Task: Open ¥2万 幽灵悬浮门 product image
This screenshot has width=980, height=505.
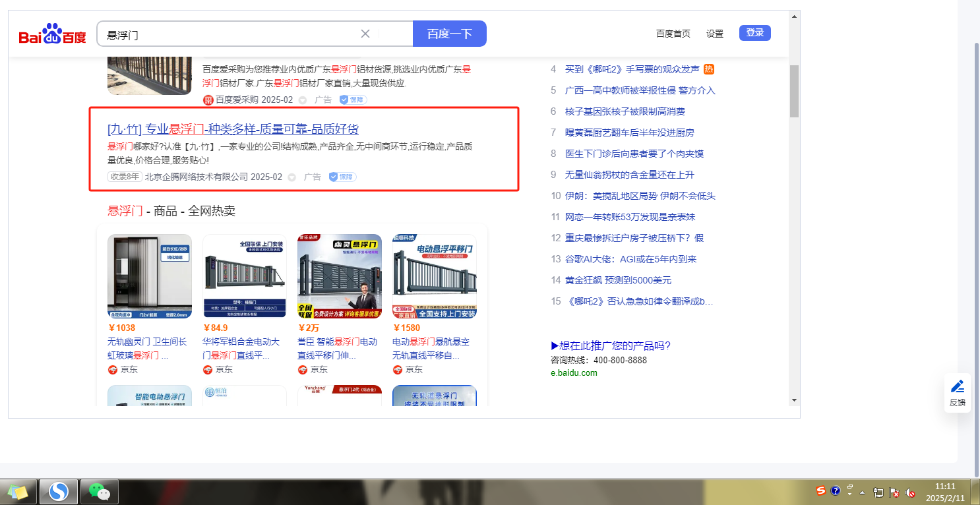Action: coord(340,276)
